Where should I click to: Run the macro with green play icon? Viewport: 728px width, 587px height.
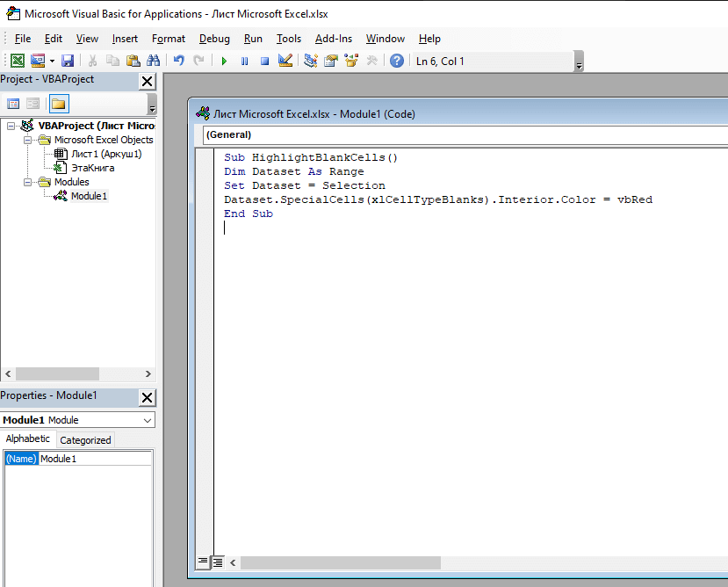point(224,61)
